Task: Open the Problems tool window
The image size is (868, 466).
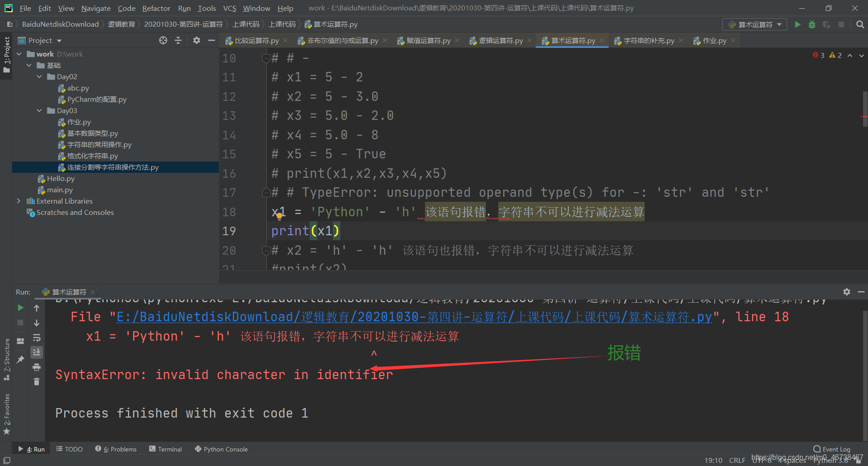Action: coord(116,449)
